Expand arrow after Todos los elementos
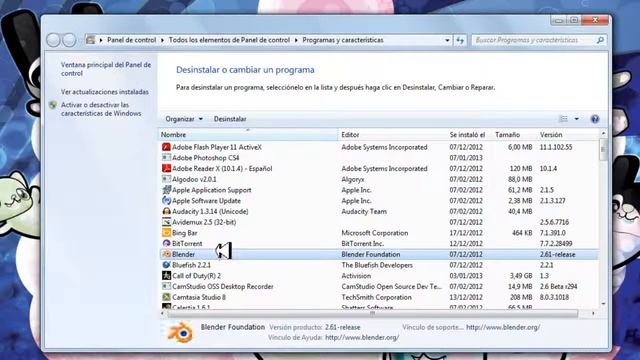 296,40
